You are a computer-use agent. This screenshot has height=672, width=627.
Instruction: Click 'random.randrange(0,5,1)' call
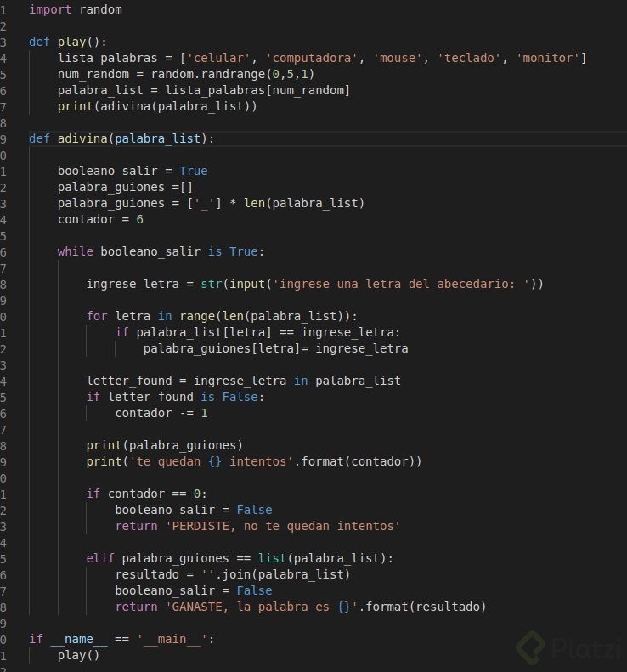coord(233,74)
